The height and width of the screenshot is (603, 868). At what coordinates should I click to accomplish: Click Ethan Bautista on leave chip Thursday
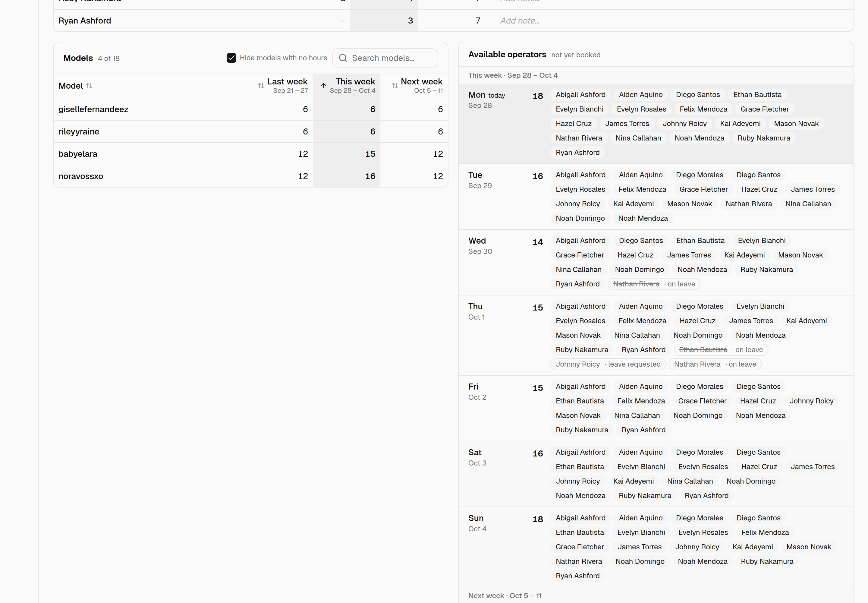pyautogui.click(x=721, y=350)
